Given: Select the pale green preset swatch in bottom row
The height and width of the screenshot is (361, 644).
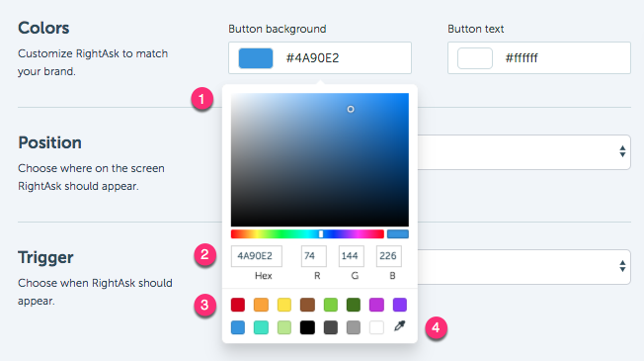Looking at the screenshot, I should click(x=284, y=327).
